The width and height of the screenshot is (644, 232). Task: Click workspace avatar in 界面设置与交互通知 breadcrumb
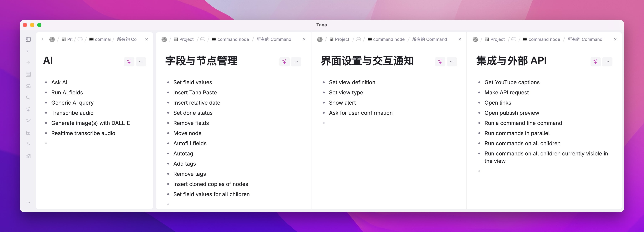pos(320,39)
